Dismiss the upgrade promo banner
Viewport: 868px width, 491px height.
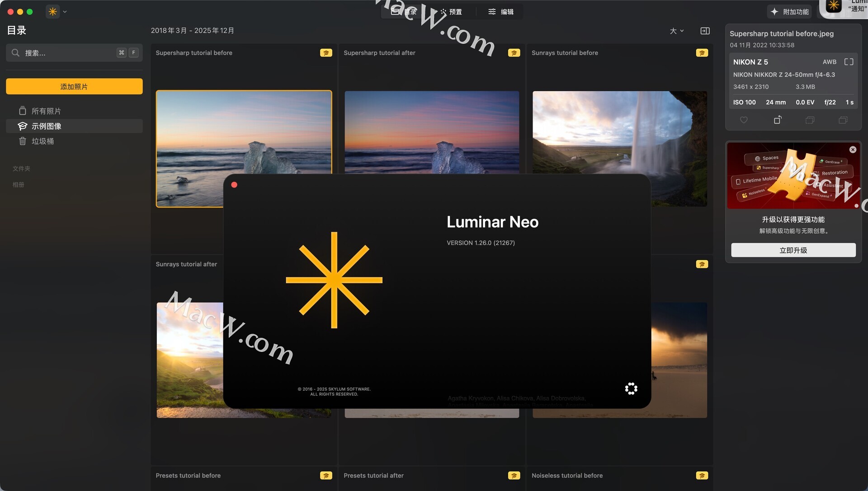(x=853, y=150)
